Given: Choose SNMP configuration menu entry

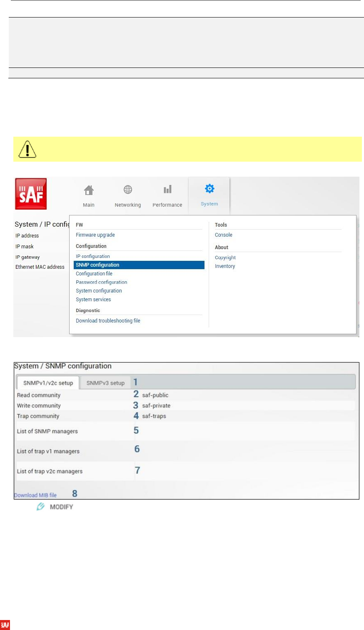Looking at the screenshot, I should click(139, 265).
